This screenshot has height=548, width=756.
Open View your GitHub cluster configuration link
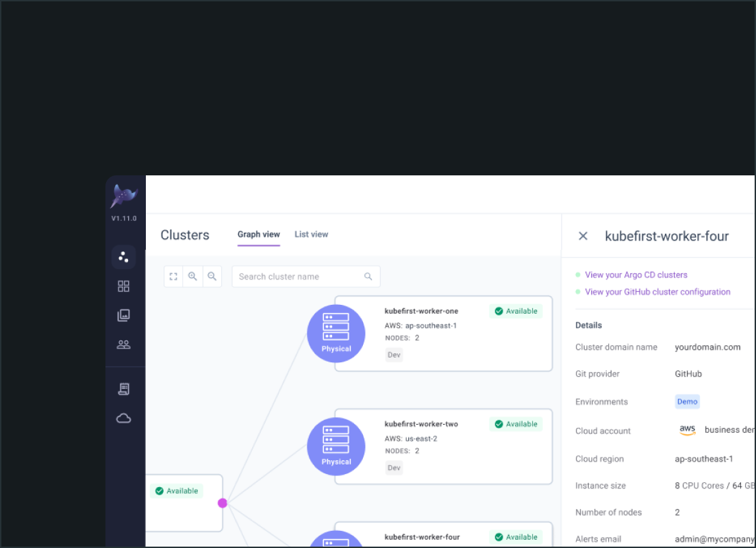(x=657, y=292)
